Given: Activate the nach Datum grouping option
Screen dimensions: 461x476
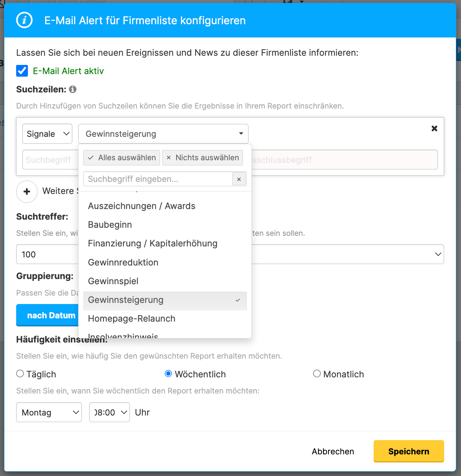Looking at the screenshot, I should click(x=51, y=315).
